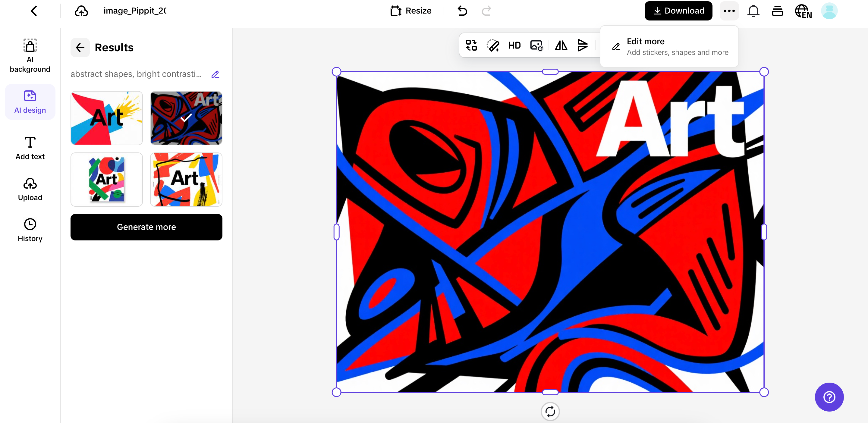The image size is (868, 423).
Task: Edit the prompt with pencil icon
Action: coord(215,74)
